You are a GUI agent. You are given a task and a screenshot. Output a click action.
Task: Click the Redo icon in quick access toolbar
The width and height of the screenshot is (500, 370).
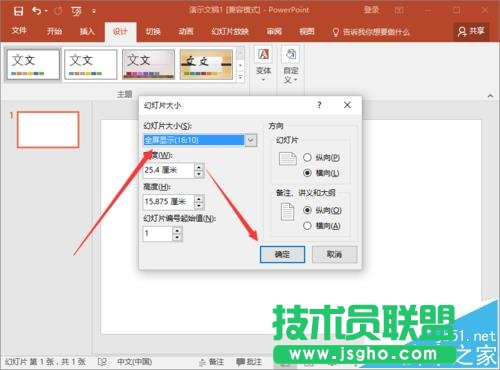point(58,11)
